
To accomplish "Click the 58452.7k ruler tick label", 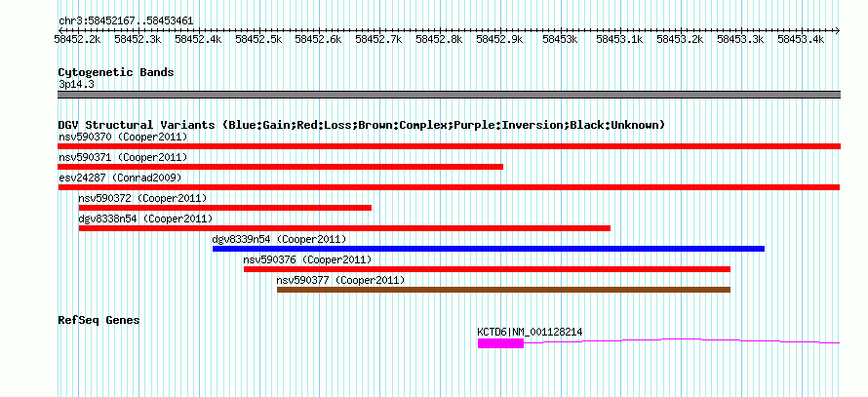I will [x=378, y=39].
